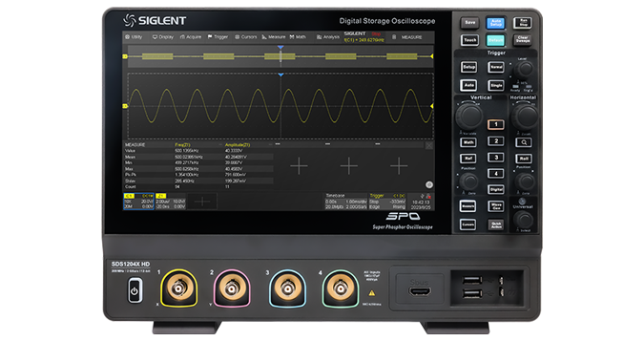Image resolution: width=644 pixels, height=363 pixels.
Task: Push the trigger Level knob
Action: pyautogui.click(x=524, y=70)
